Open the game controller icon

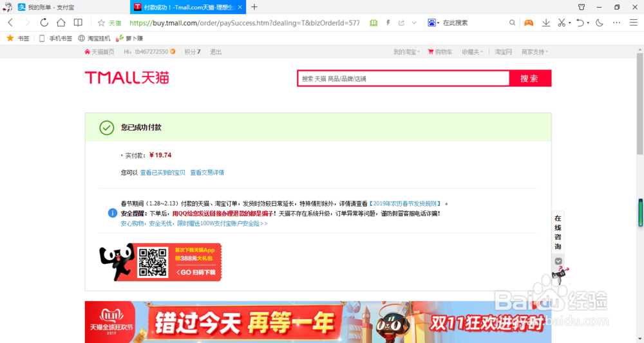(x=529, y=23)
